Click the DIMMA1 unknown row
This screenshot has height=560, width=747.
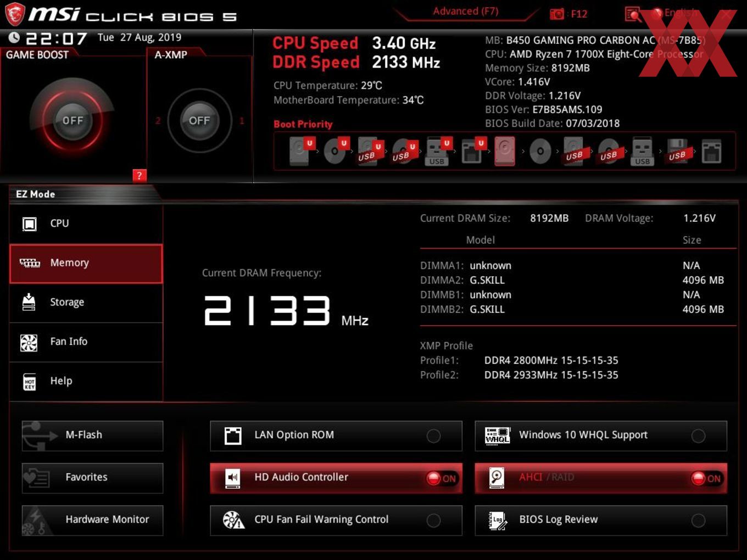[x=572, y=266]
